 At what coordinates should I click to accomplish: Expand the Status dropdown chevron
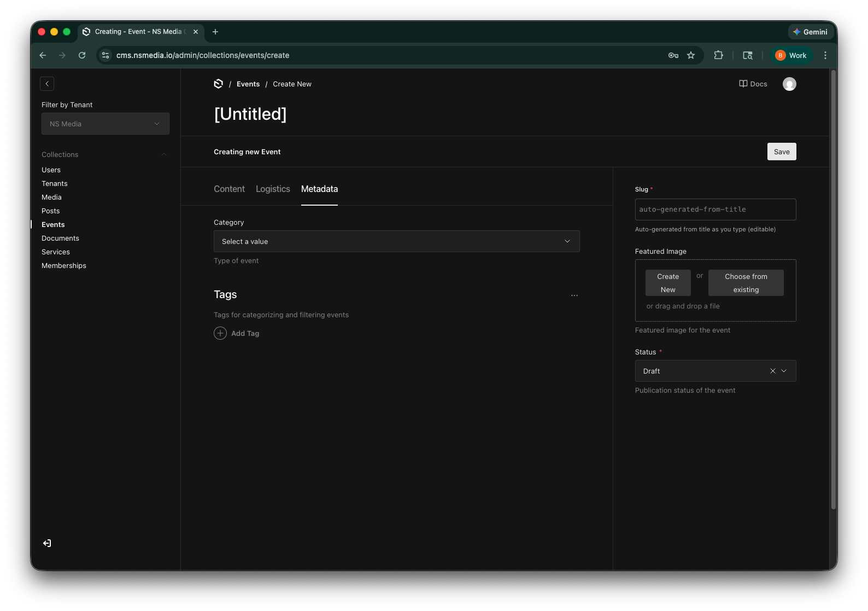[x=784, y=371]
